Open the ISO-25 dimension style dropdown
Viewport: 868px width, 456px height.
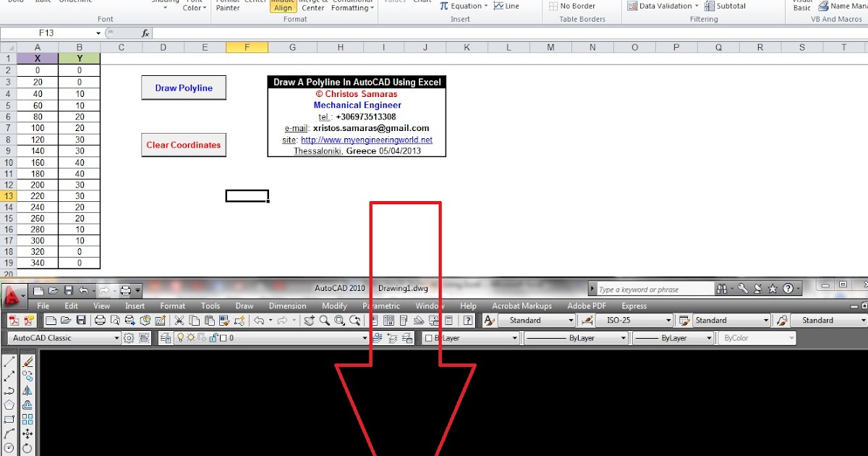coord(668,320)
